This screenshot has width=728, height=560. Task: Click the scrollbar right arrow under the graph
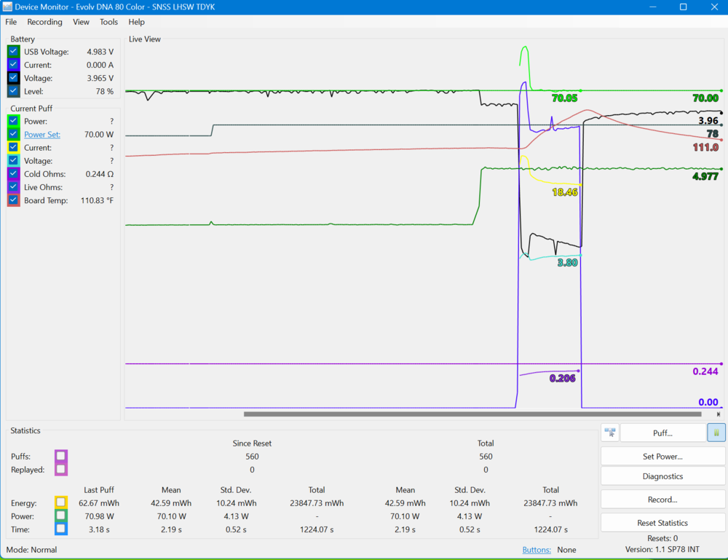click(719, 414)
